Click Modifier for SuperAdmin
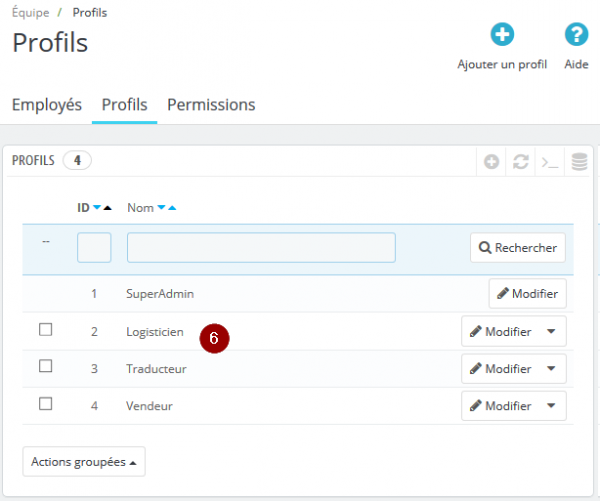 coord(528,294)
